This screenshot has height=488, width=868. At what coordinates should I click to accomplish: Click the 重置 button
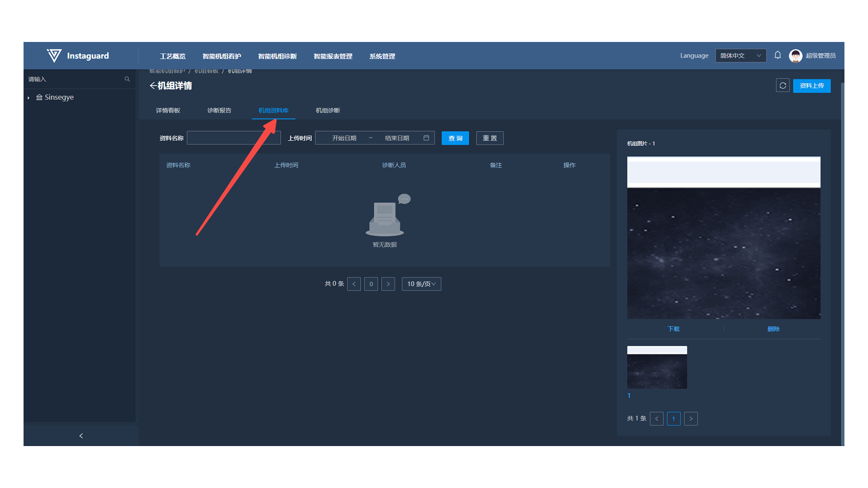pyautogui.click(x=490, y=138)
